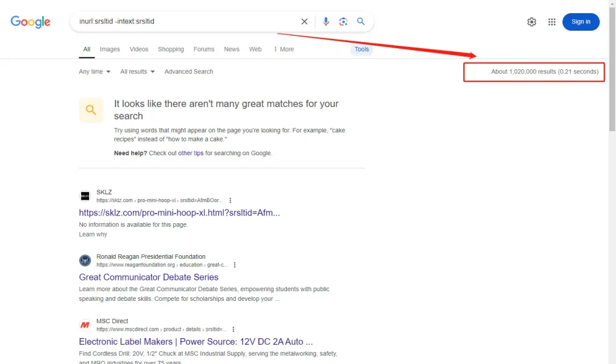Click the reaganfoundation.org breadcrumb URL

point(162,265)
